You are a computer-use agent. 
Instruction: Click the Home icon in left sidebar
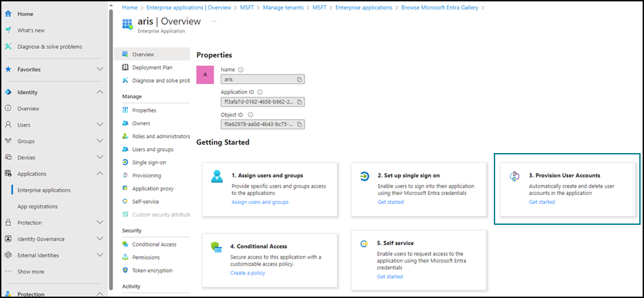tap(8, 14)
